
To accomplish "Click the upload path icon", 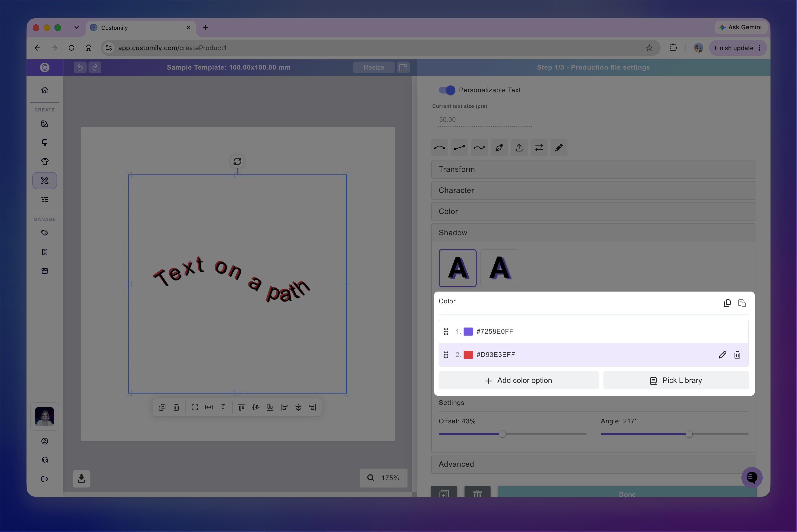I will 519,148.
